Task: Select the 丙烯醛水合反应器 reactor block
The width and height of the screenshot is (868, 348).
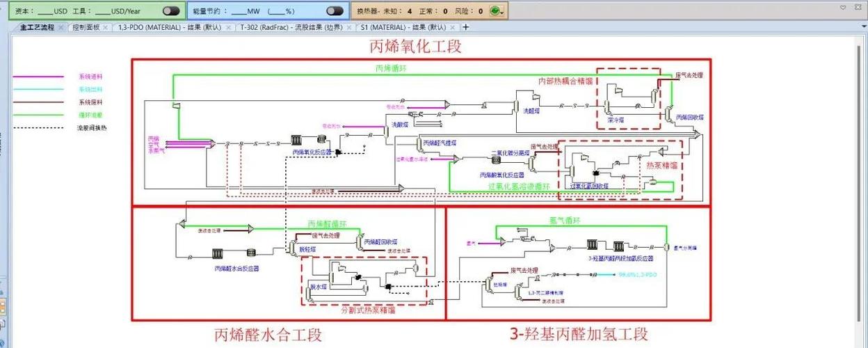Action: click(217, 253)
